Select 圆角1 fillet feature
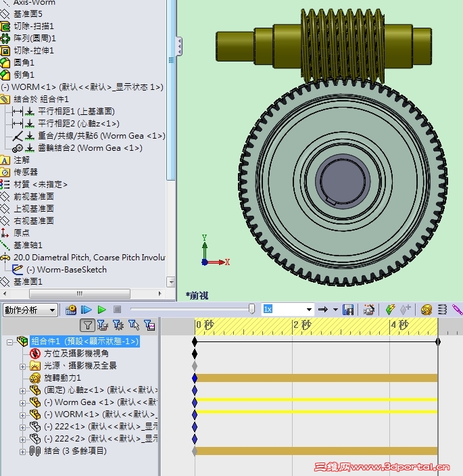This screenshot has height=476, width=463. (x=24, y=63)
